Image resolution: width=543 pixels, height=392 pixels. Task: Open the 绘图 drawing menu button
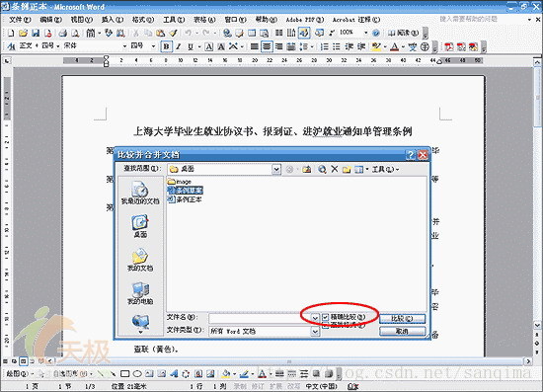(x=20, y=373)
